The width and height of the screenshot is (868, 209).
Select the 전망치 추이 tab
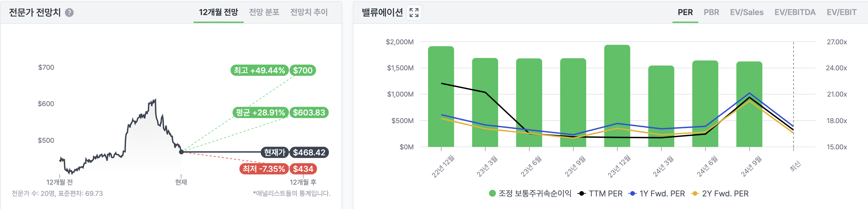309,13
